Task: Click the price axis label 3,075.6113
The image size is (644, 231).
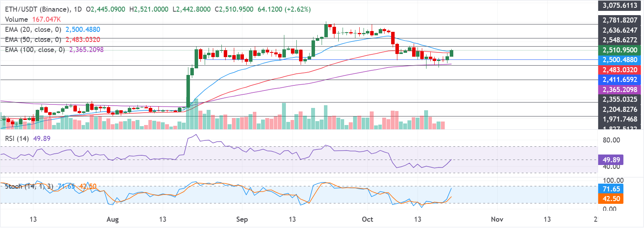Action: point(620,5)
